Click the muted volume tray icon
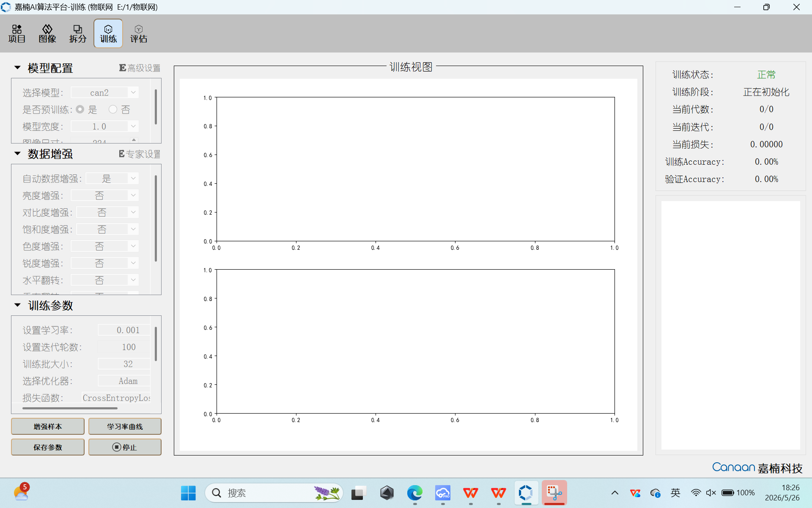 pos(711,493)
